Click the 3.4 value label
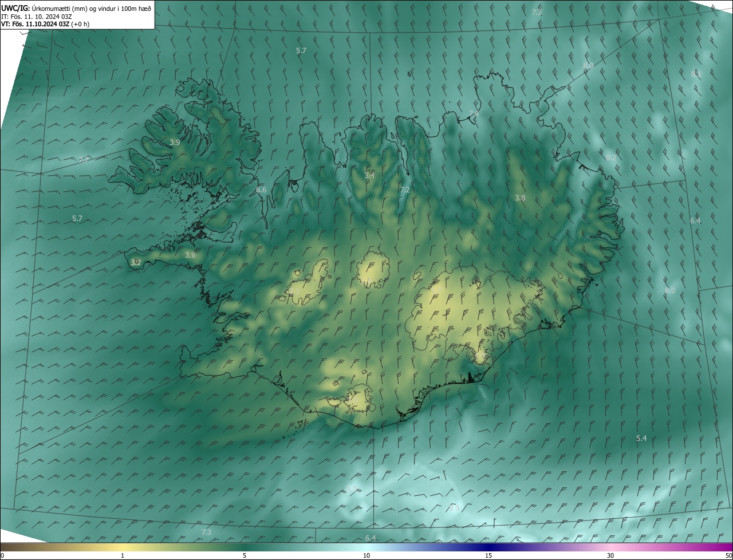The height and width of the screenshot is (560, 733). coord(369,175)
